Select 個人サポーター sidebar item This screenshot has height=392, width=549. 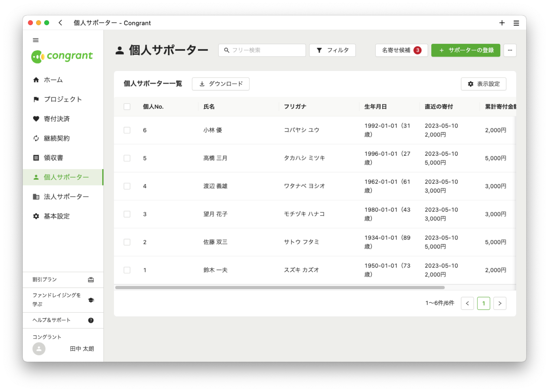(x=63, y=177)
